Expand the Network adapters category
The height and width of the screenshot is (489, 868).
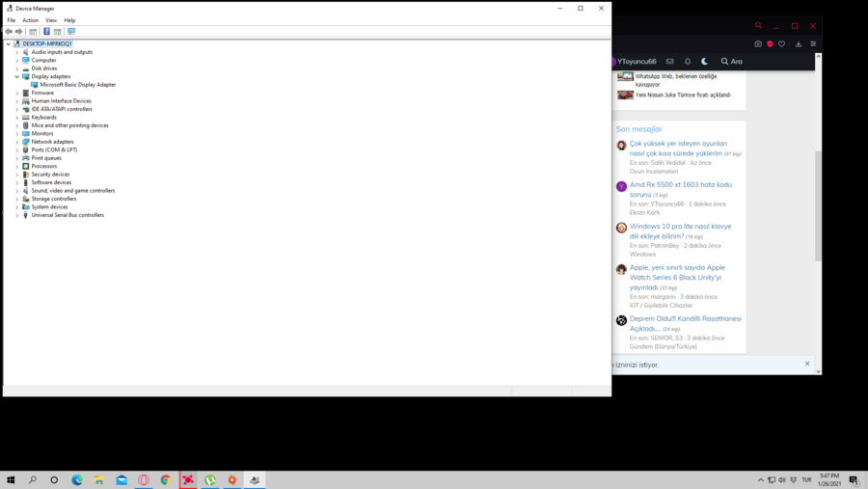coord(16,142)
